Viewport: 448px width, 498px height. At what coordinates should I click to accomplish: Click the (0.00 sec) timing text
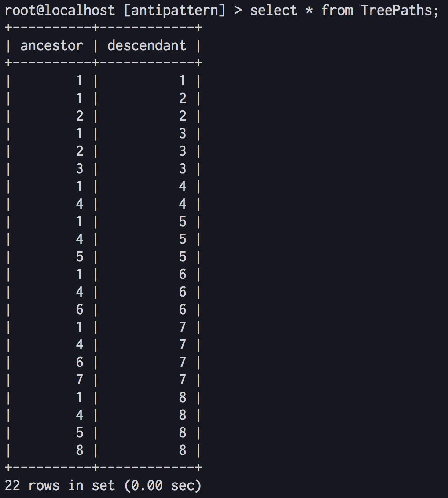pyautogui.click(x=163, y=486)
